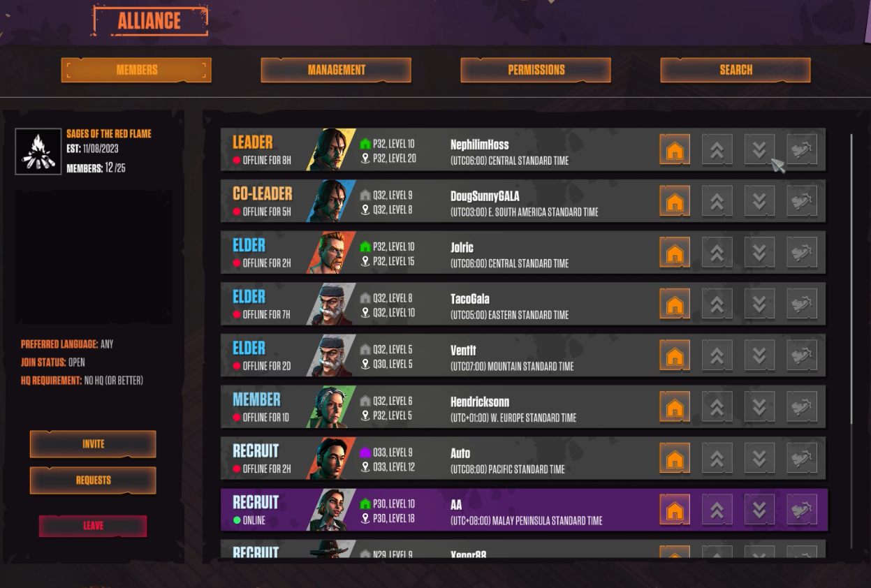The width and height of the screenshot is (871, 588).
Task: Demote Auto using the down-chevron icon
Action: click(x=759, y=458)
